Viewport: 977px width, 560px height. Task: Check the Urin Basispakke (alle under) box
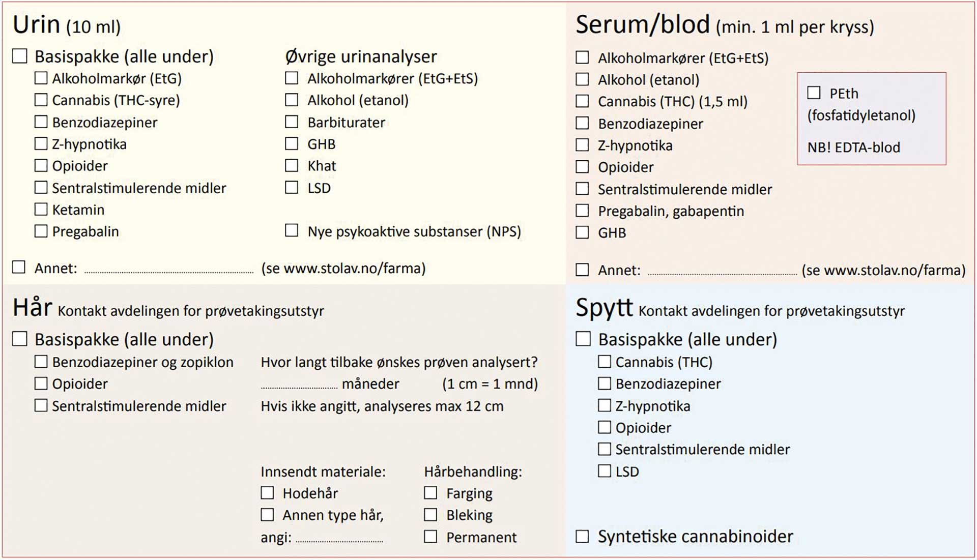coord(20,56)
